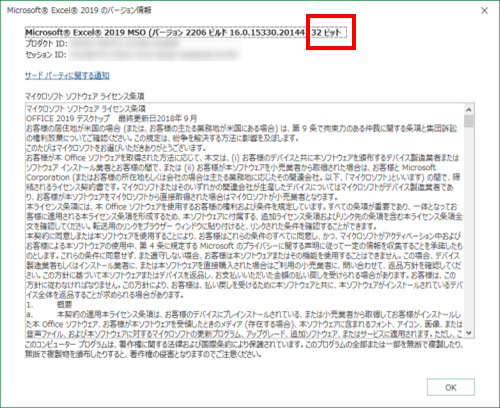Select the Microsoft Excel 2019 MSO version text

[186, 32]
